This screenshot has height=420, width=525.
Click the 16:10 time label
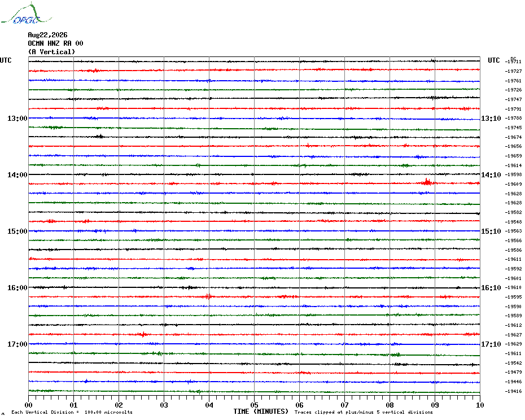[x=491, y=288]
